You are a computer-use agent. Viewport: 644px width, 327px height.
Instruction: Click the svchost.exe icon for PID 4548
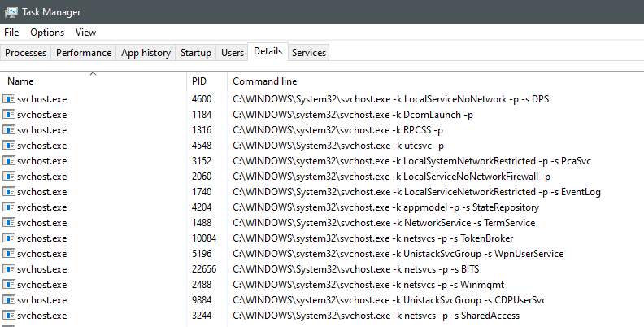9,146
